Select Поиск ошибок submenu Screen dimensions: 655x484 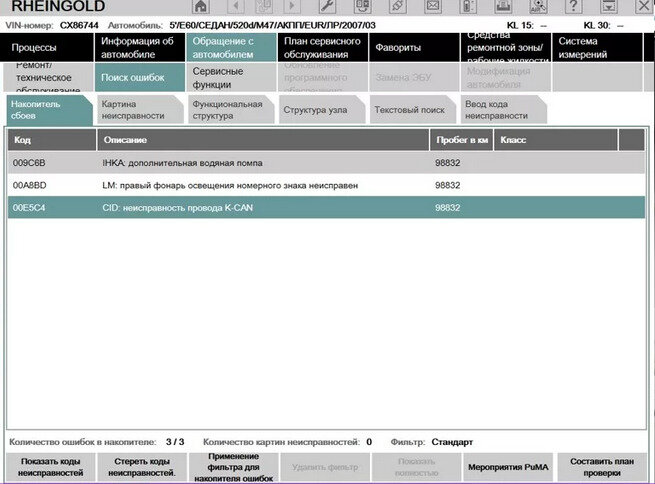[140, 77]
